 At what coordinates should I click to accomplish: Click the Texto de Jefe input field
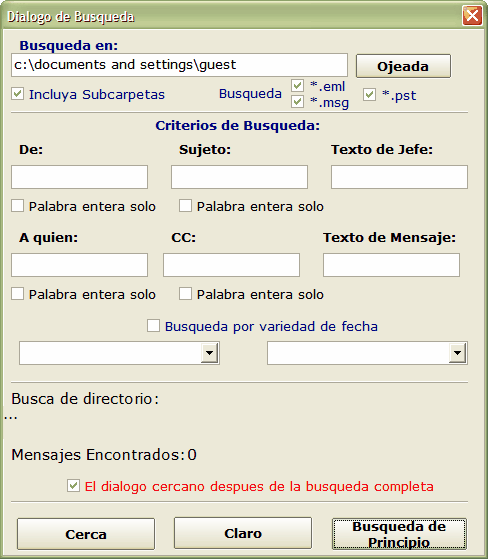pos(399,177)
